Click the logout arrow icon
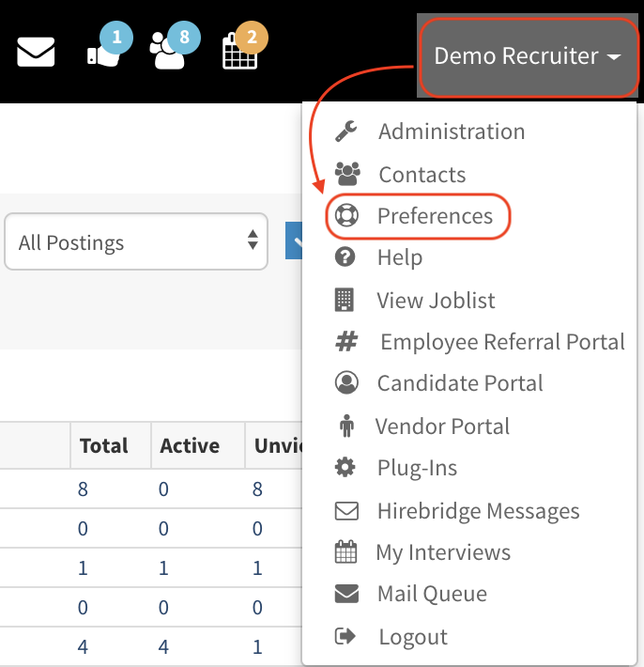This screenshot has width=644, height=667. pyautogui.click(x=345, y=637)
